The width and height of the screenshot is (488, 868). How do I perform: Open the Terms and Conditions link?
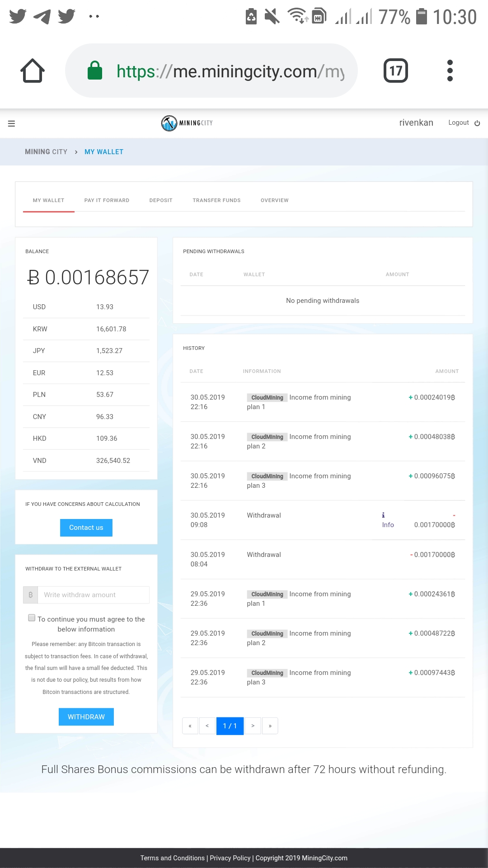[x=173, y=858]
